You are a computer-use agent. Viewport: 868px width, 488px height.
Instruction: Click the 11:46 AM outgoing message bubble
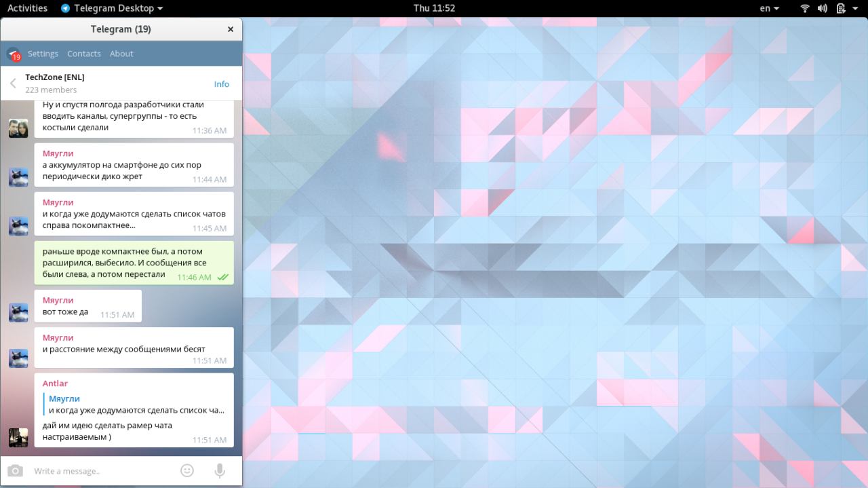(134, 263)
